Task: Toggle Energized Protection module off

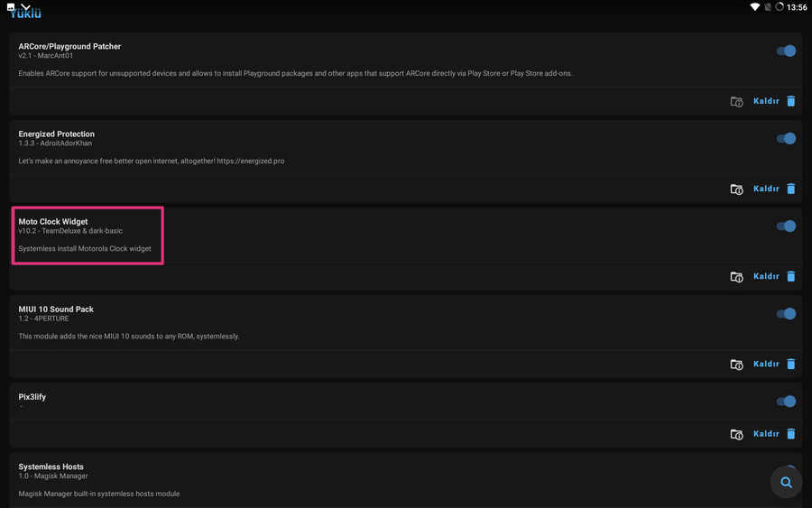Action: tap(786, 138)
